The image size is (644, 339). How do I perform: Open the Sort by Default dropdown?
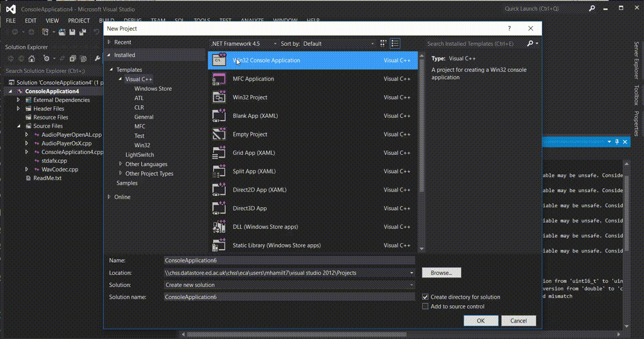click(338, 44)
